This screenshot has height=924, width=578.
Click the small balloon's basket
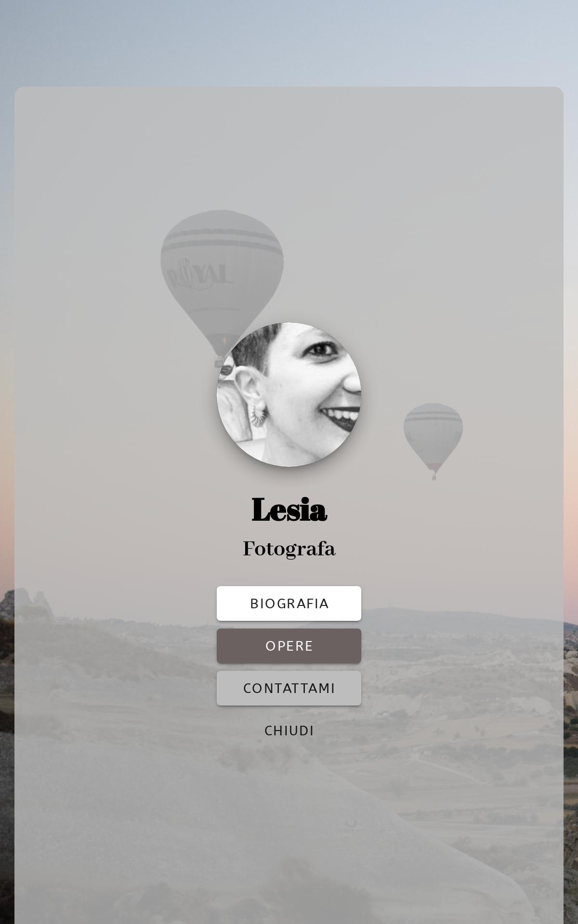tap(434, 477)
